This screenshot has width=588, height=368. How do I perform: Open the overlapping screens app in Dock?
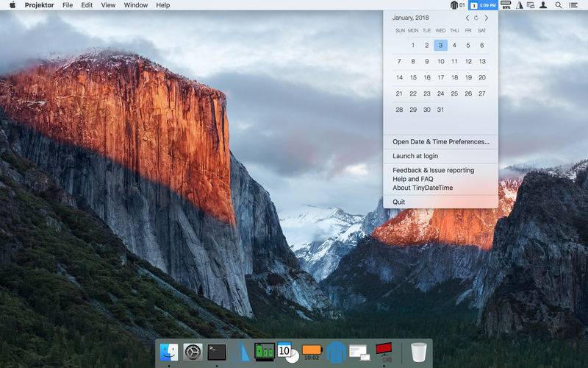pyautogui.click(x=359, y=353)
